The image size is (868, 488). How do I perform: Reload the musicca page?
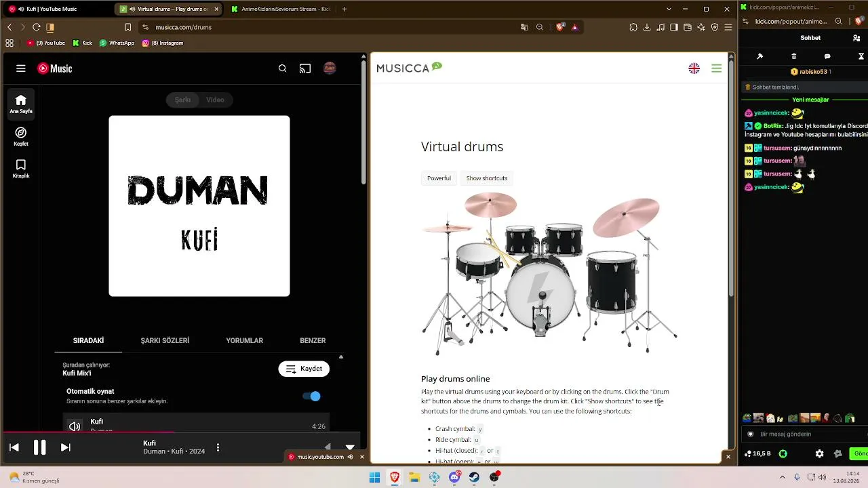37,27
